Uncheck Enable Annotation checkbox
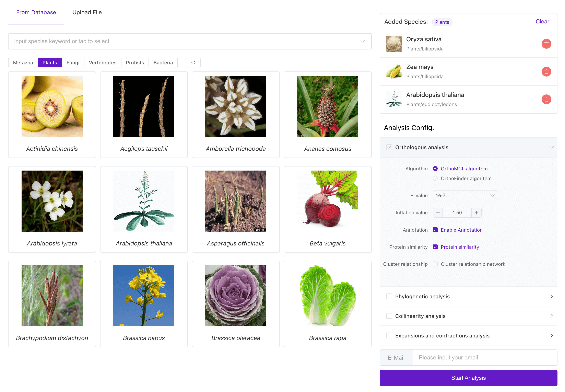Image resolution: width=565 pixels, height=392 pixels. [x=435, y=230]
